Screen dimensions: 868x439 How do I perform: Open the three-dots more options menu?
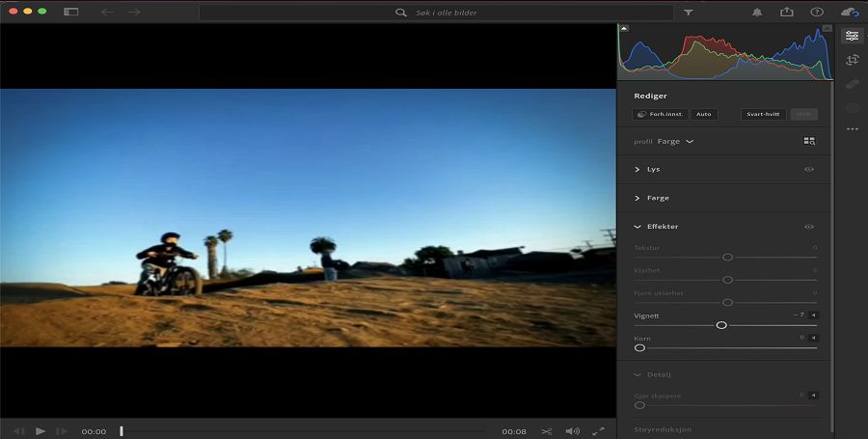pos(852,129)
